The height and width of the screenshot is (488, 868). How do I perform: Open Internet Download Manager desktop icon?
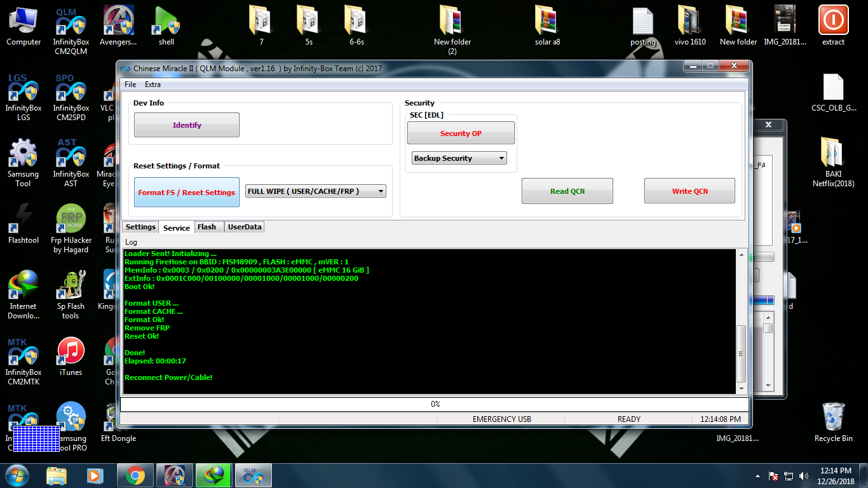point(24,295)
